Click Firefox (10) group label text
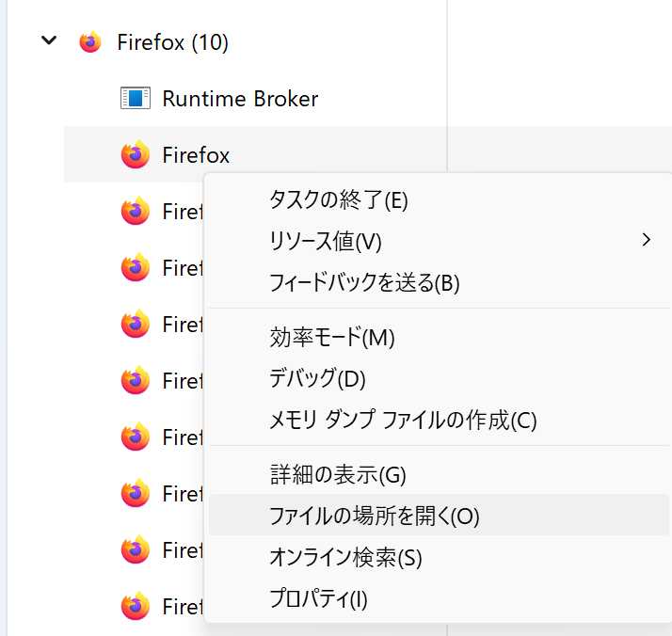This screenshot has height=636, width=672. pos(172,42)
